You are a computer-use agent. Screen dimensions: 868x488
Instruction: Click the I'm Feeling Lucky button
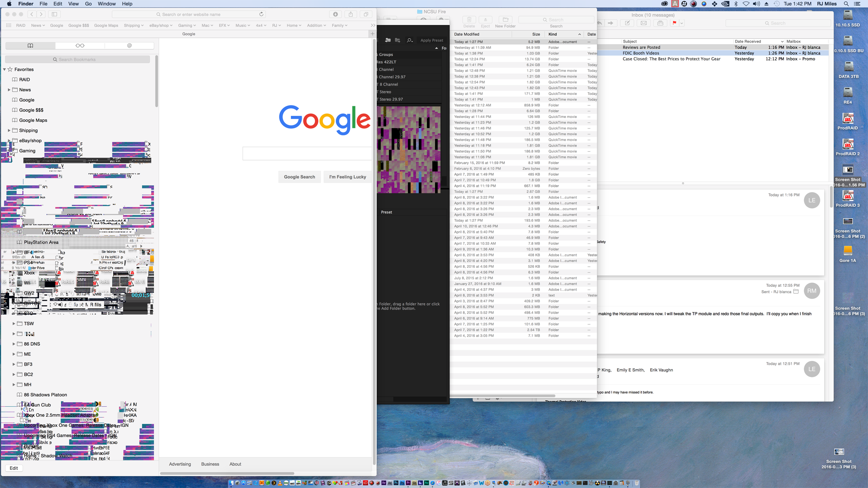pyautogui.click(x=347, y=177)
